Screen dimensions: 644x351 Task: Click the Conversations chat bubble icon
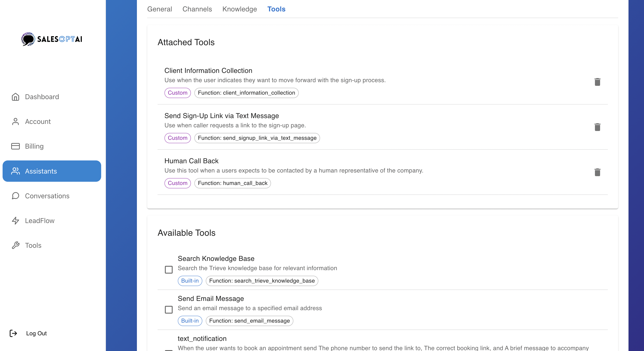pos(15,196)
